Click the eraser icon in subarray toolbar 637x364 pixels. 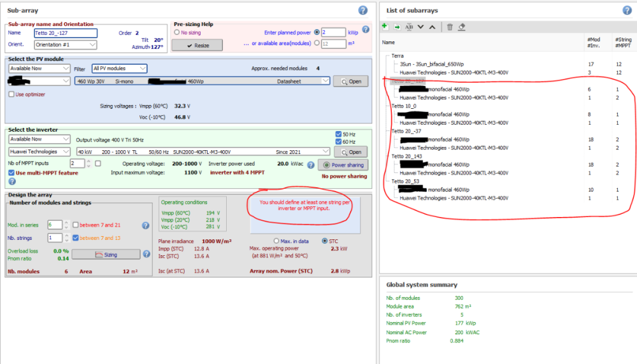pos(462,27)
